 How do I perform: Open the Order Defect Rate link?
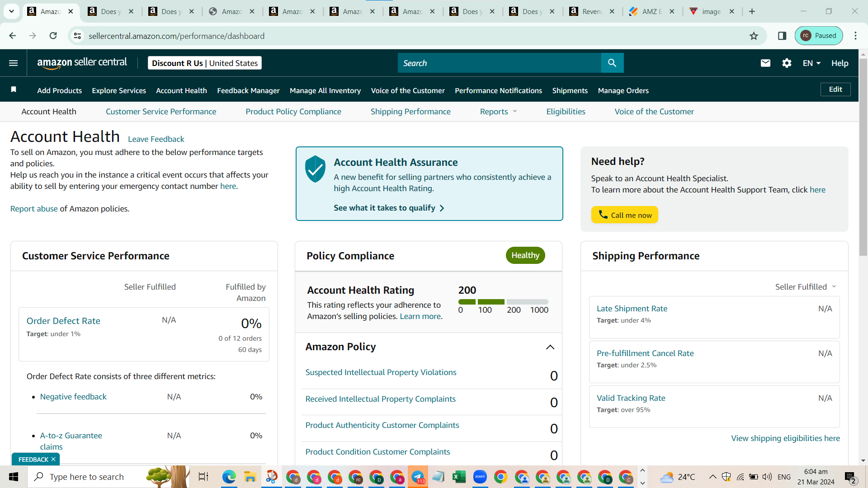(x=63, y=321)
